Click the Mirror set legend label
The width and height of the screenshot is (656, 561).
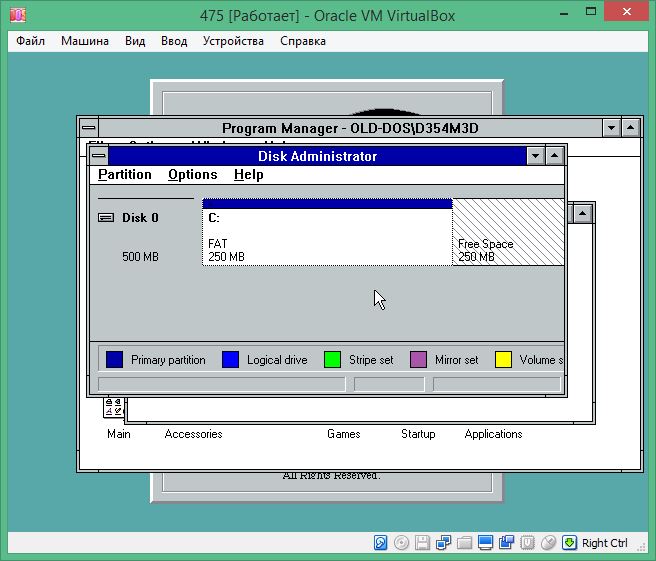[456, 360]
